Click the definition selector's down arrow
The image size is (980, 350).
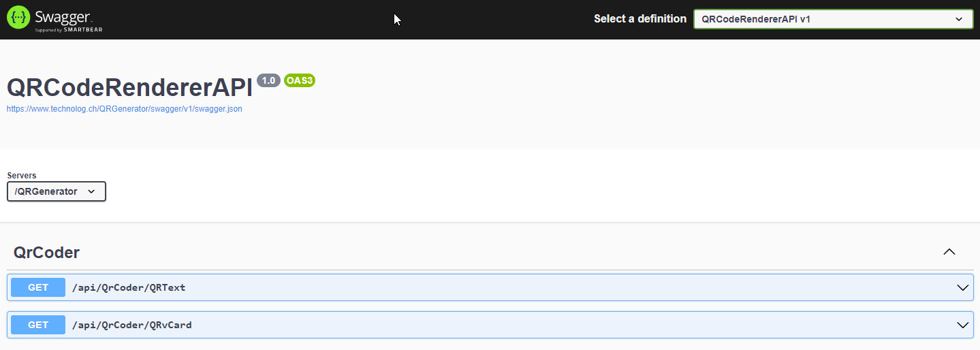[x=960, y=19]
